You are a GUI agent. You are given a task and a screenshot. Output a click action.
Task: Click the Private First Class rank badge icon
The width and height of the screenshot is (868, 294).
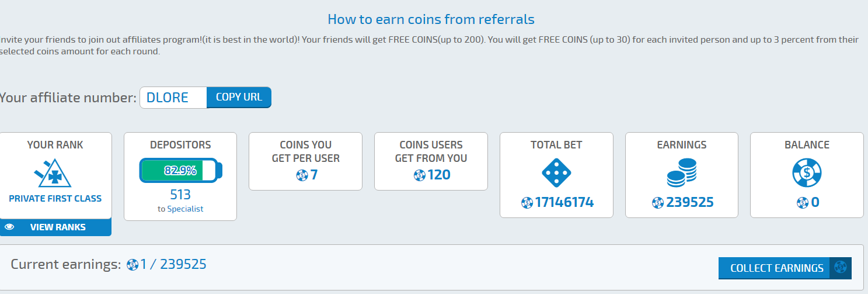pos(55,172)
